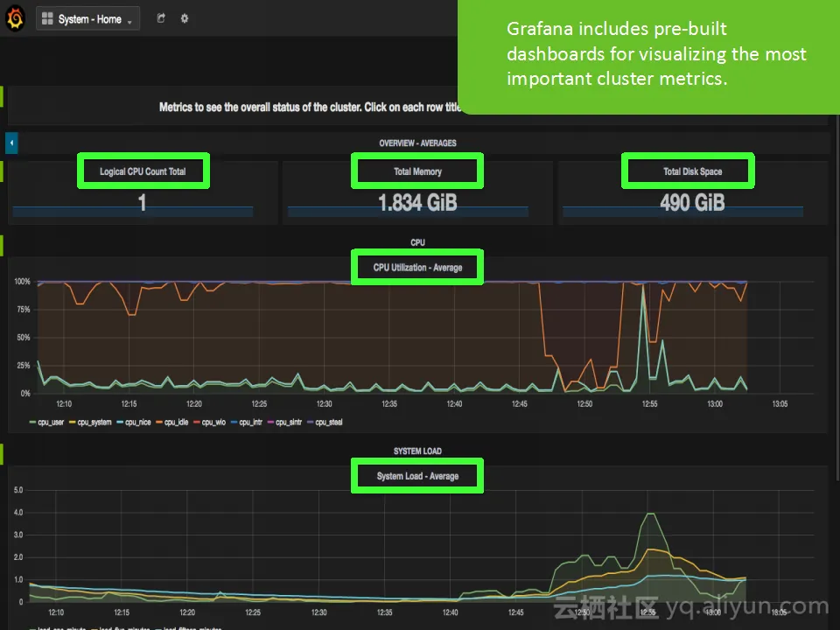840x630 pixels.
Task: Collapse side panel with blue arrow
Action: [11, 143]
